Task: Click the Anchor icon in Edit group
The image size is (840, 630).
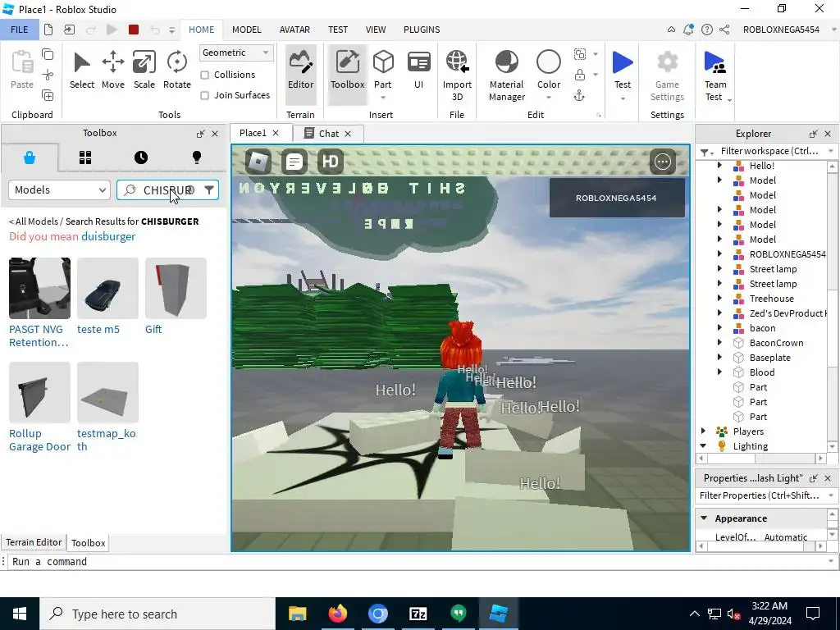Action: [x=579, y=96]
